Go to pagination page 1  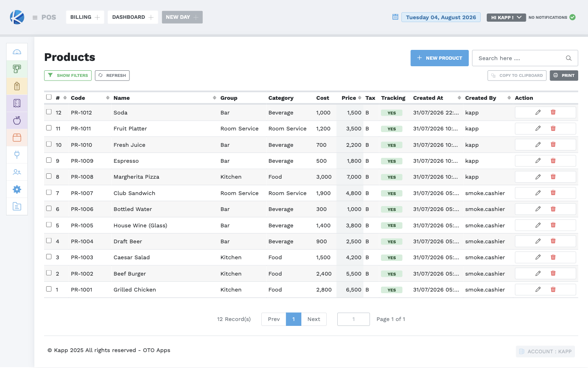(x=294, y=319)
